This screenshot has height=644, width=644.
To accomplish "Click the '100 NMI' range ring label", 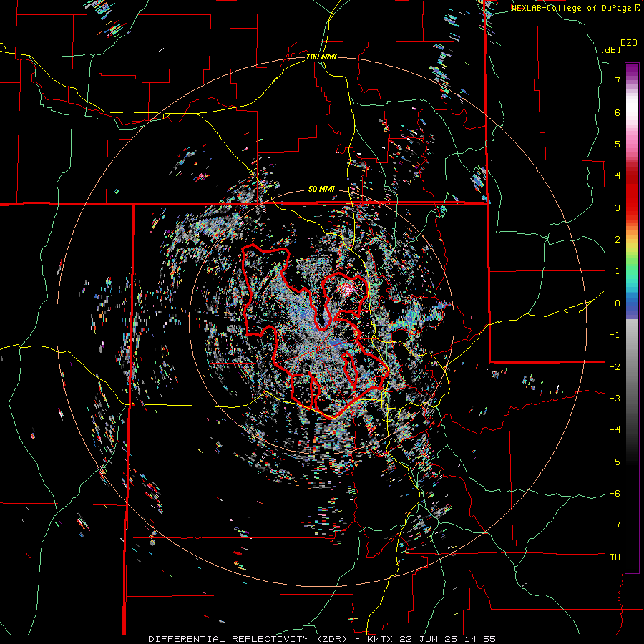I will [321, 57].
